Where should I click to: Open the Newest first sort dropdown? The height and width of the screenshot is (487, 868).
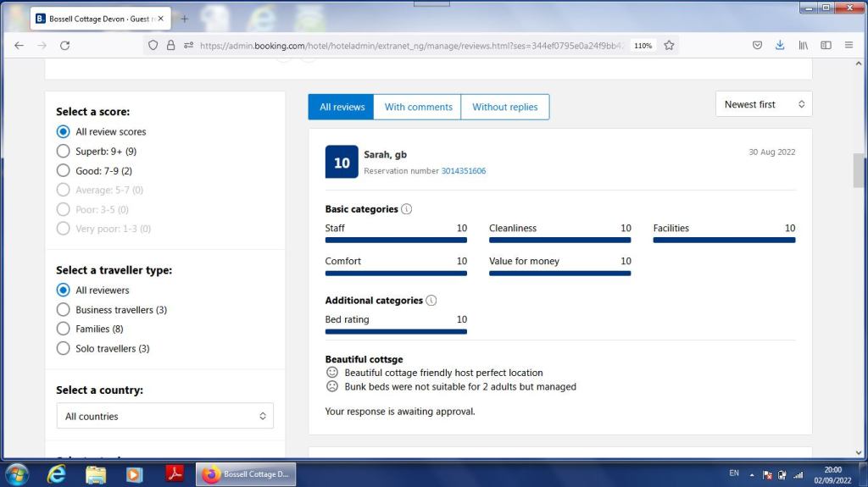[763, 104]
